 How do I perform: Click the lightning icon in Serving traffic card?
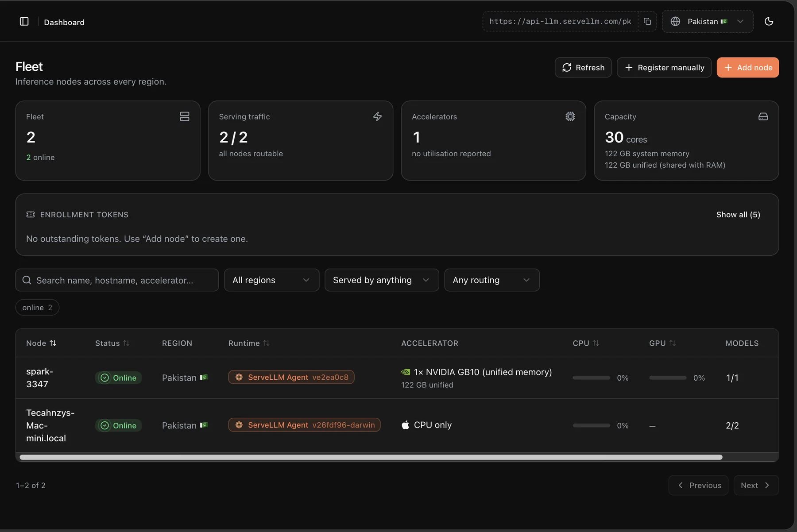click(x=377, y=116)
